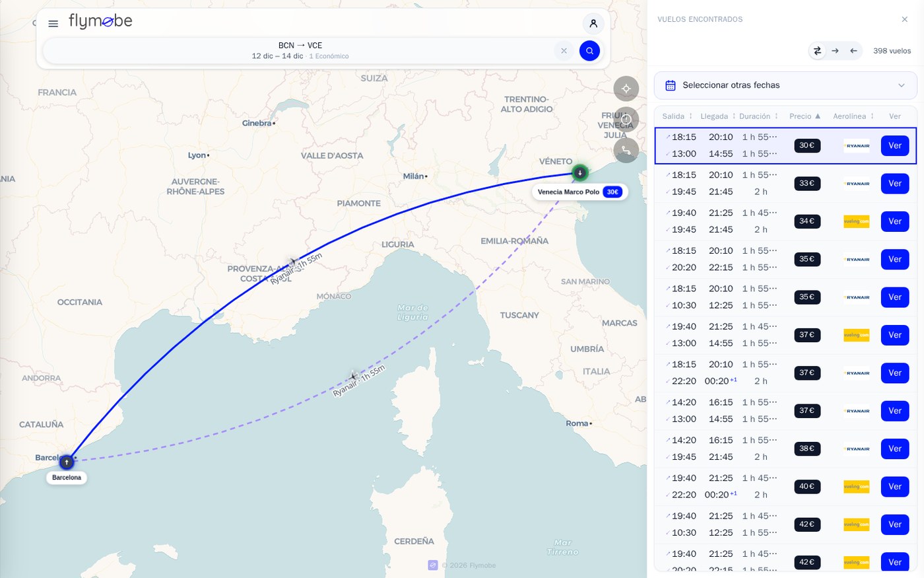Switch to round-trip flights view
This screenshot has height=578, width=924.
coord(817,51)
